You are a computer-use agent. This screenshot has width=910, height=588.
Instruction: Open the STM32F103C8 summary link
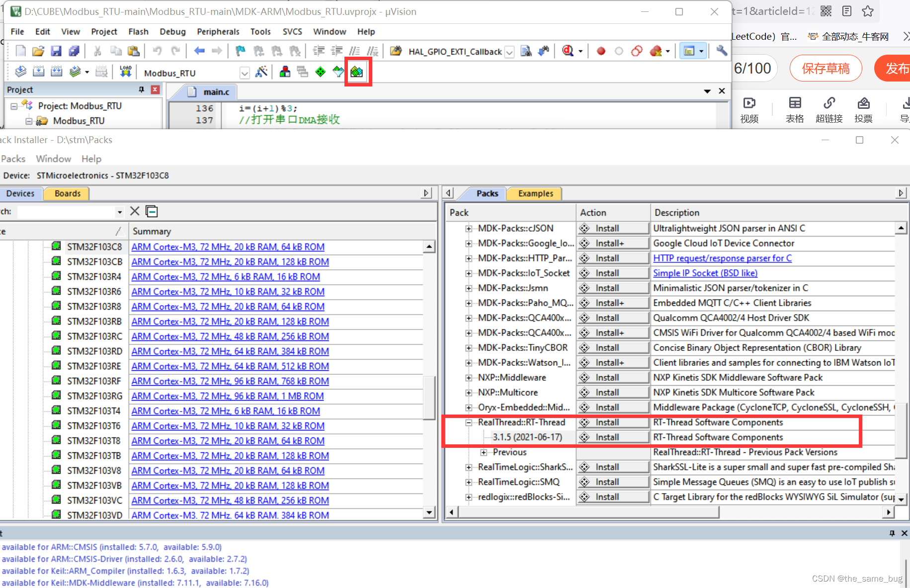pos(228,247)
